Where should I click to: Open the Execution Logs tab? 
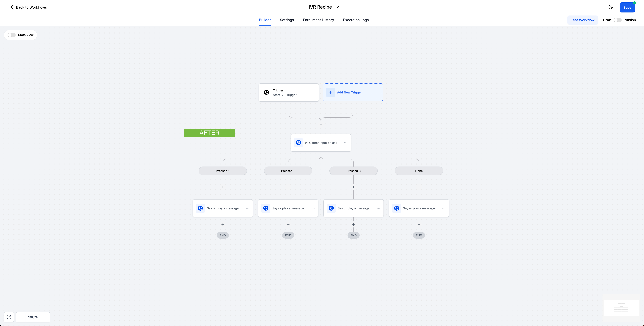pyautogui.click(x=356, y=20)
